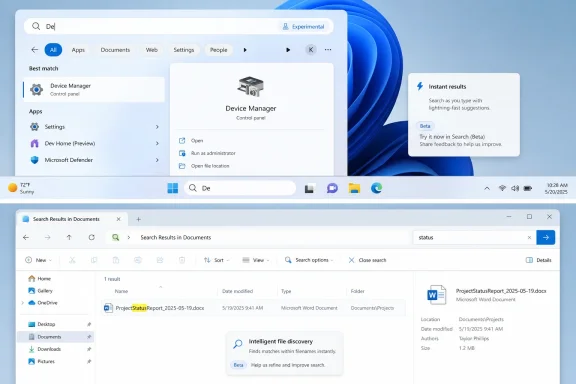576x384 pixels.
Task: Choose Open file location
Action: 210,166
